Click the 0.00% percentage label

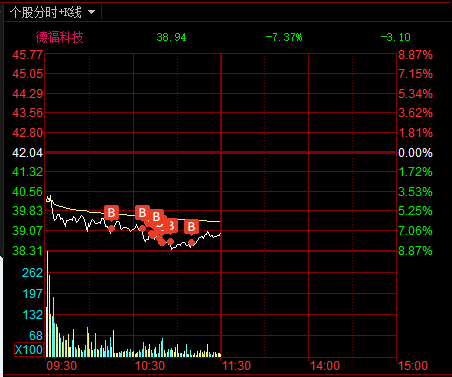[415, 153]
